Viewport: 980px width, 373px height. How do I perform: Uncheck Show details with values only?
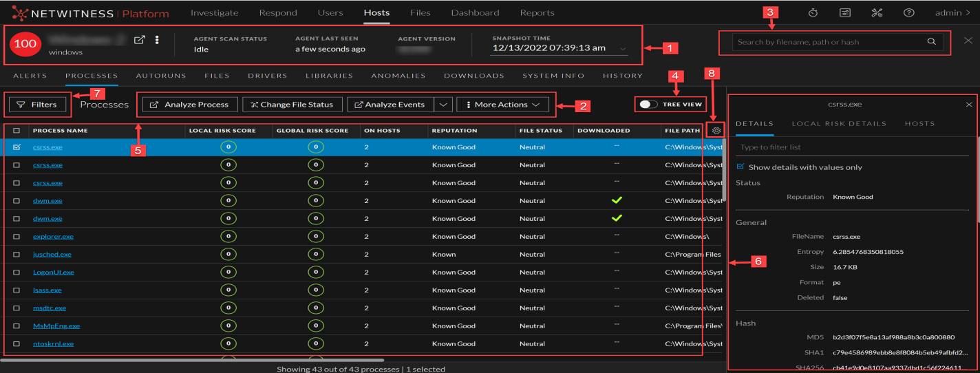[x=740, y=167]
